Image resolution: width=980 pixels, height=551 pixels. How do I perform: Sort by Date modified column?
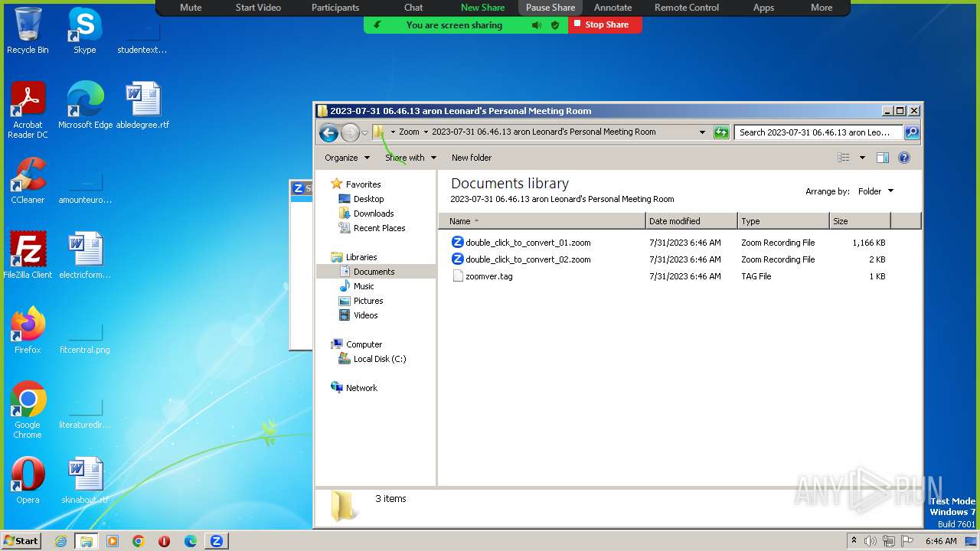click(691, 221)
